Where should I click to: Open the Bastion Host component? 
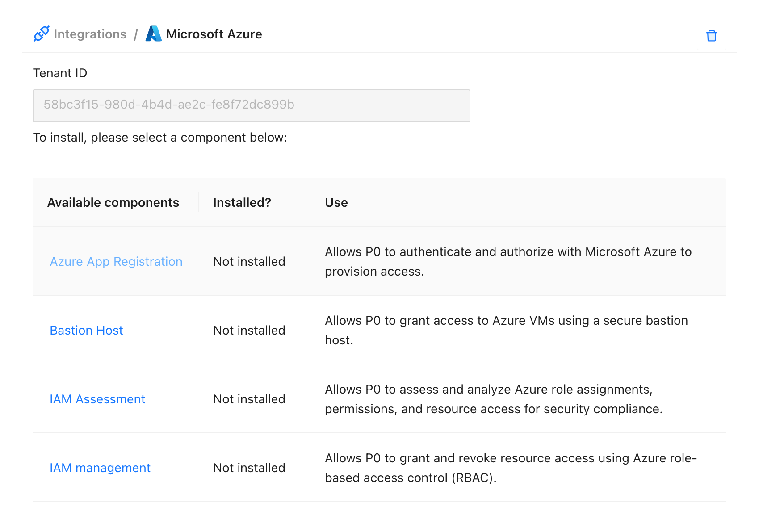point(86,330)
